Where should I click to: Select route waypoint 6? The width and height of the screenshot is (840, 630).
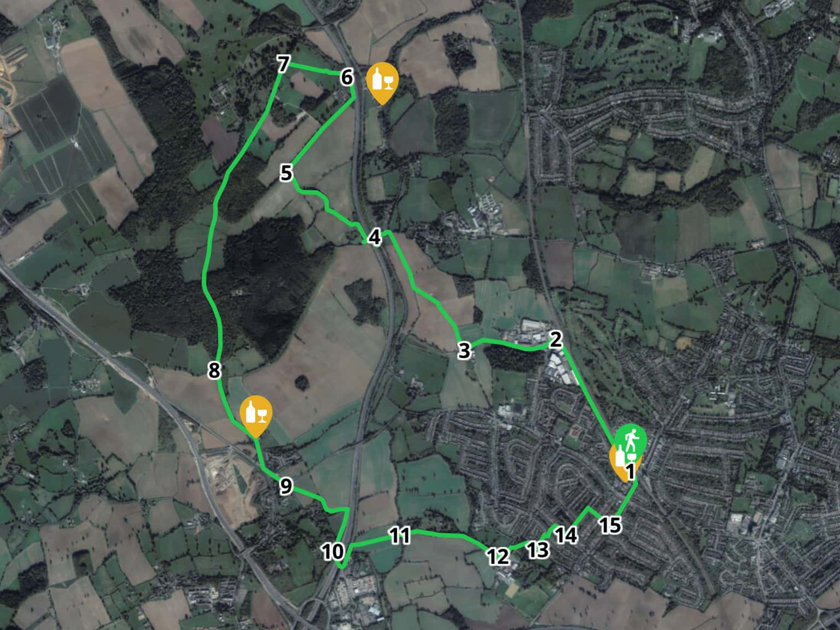347,78
